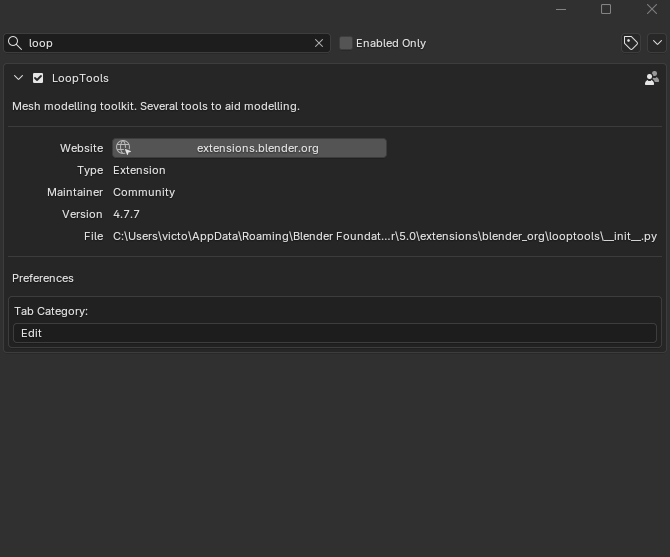
Task: Edit the Tab Category field 'Edit'
Action: 335,333
